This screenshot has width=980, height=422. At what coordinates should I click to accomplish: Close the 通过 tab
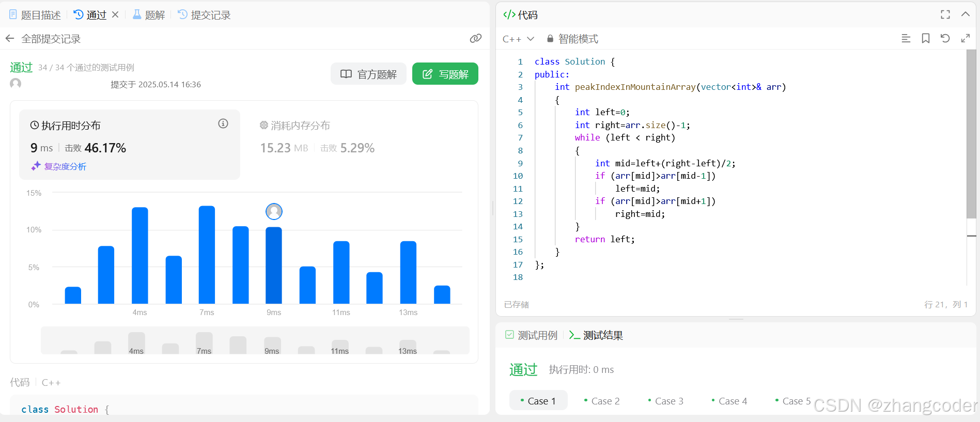pyautogui.click(x=115, y=14)
